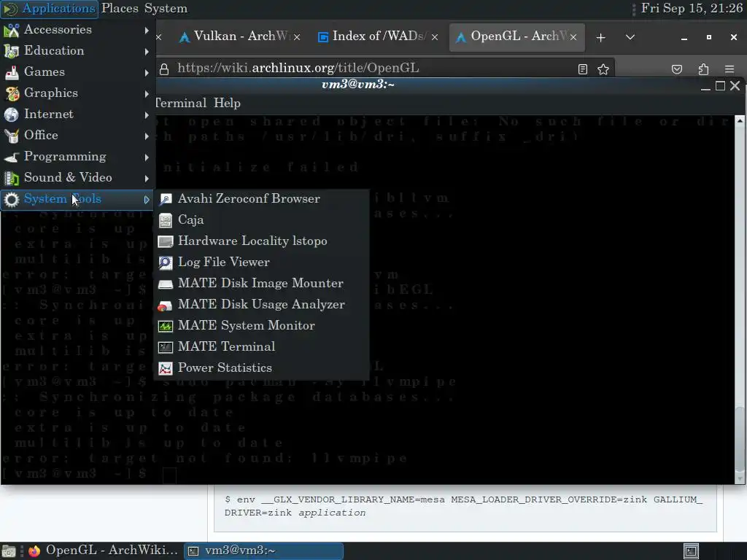Click the Programming category icon
The width and height of the screenshot is (747, 560).
12,157
